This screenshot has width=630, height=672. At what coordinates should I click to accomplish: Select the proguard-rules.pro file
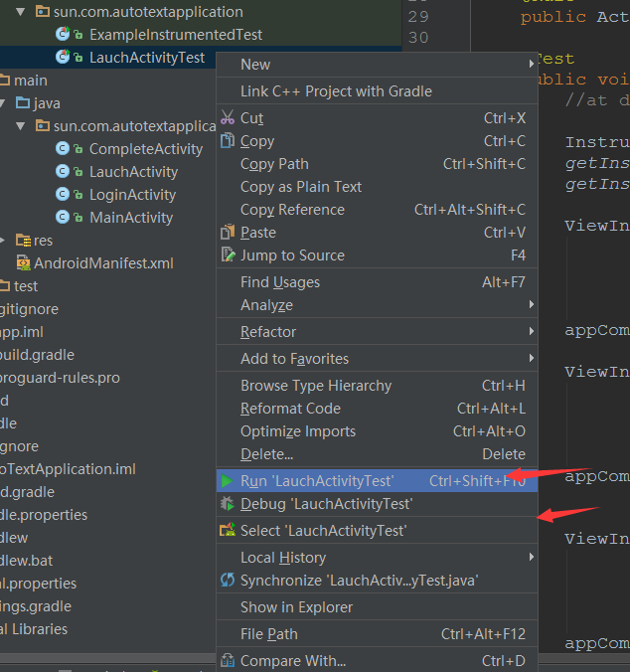point(60,378)
